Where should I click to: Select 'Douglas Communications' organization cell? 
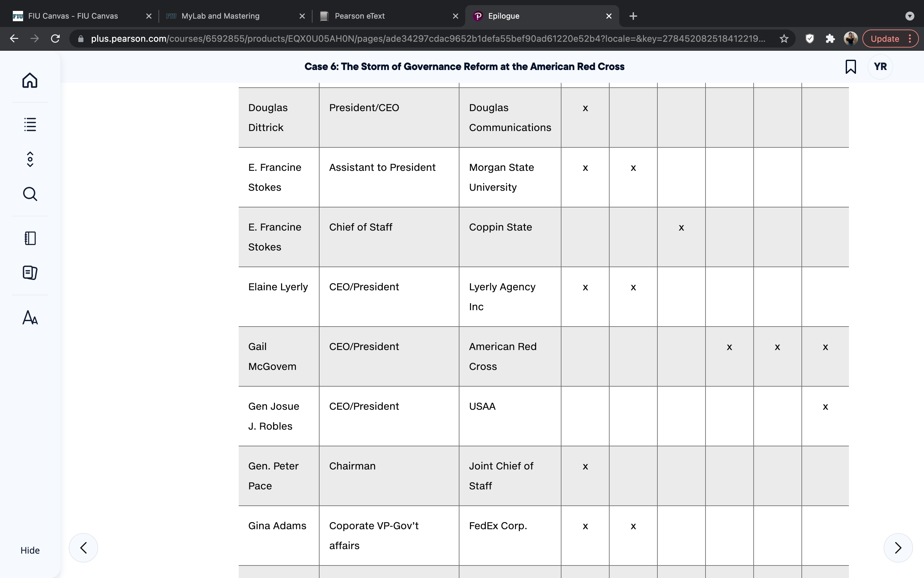[x=510, y=117]
